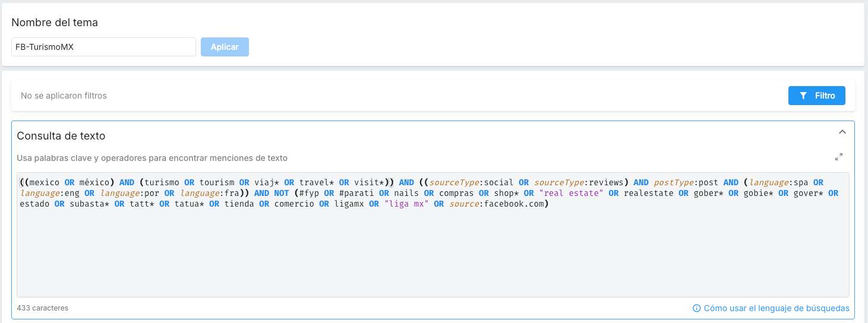The width and height of the screenshot is (868, 323).
Task: Click the 433 caracteres counter
Action: tap(43, 308)
